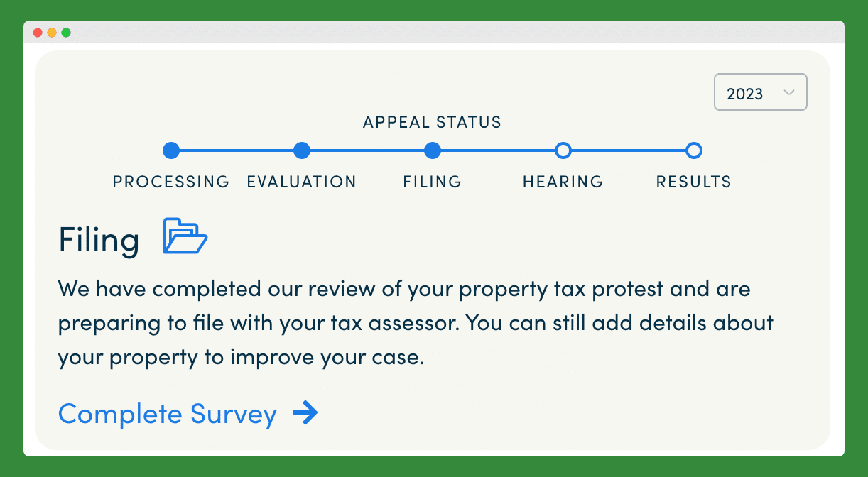Click the large Filing section heading

(99, 239)
